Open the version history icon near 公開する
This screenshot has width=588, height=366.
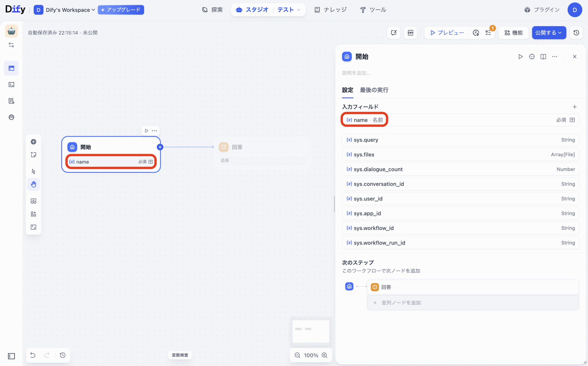576,32
